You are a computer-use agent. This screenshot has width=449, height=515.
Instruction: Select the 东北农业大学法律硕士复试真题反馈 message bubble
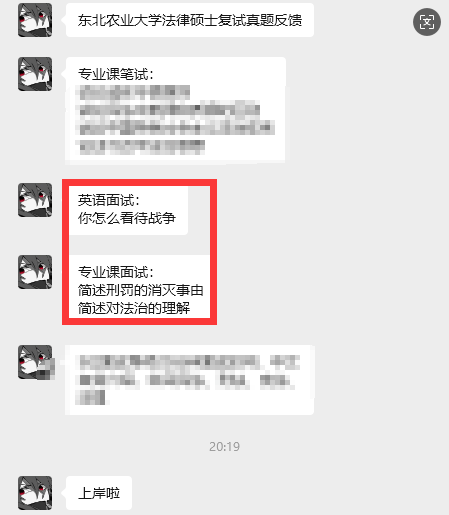coord(190,20)
